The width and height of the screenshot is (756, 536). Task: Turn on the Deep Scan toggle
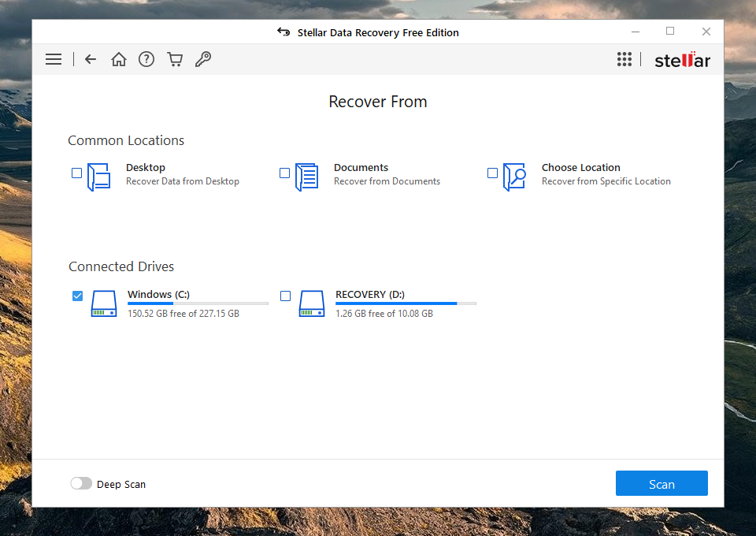[81, 483]
